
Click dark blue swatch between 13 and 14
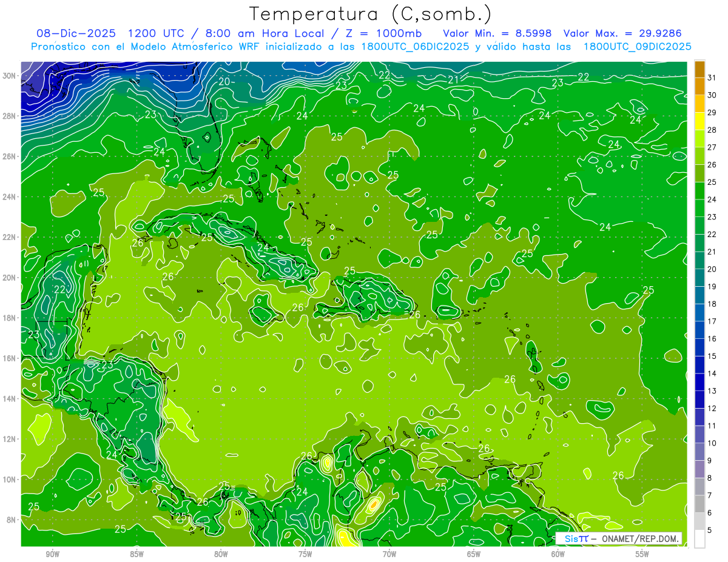click(x=699, y=382)
